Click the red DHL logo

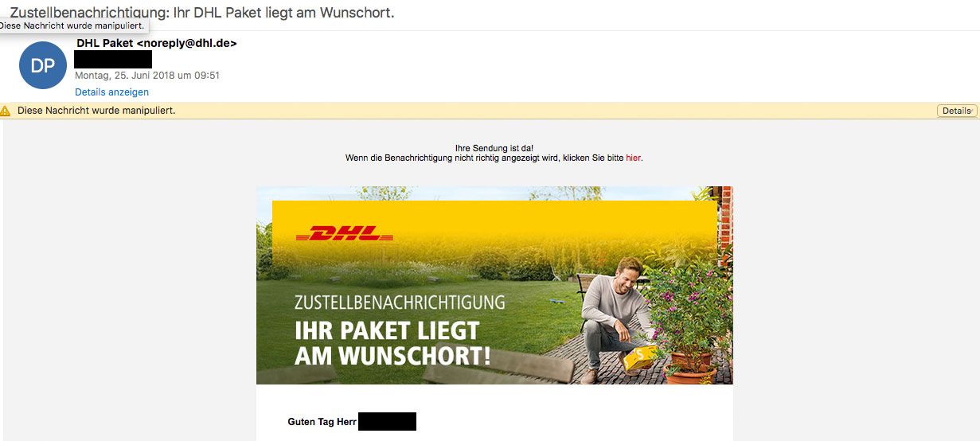[344, 235]
